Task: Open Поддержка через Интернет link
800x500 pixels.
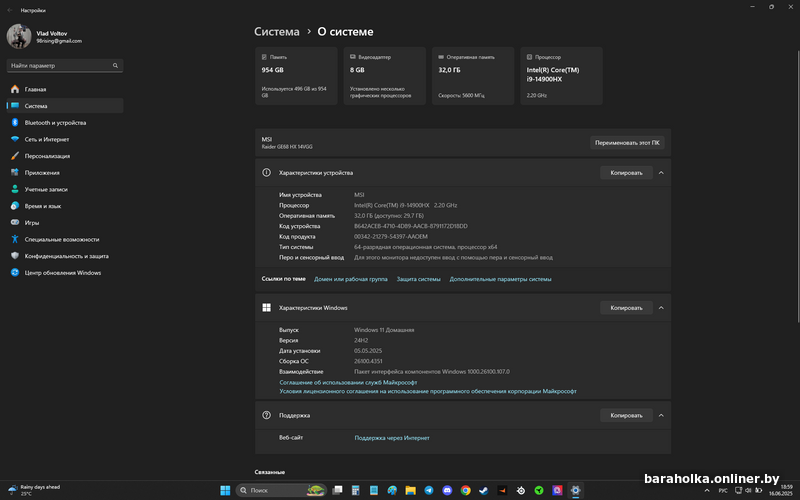Action: click(x=392, y=438)
